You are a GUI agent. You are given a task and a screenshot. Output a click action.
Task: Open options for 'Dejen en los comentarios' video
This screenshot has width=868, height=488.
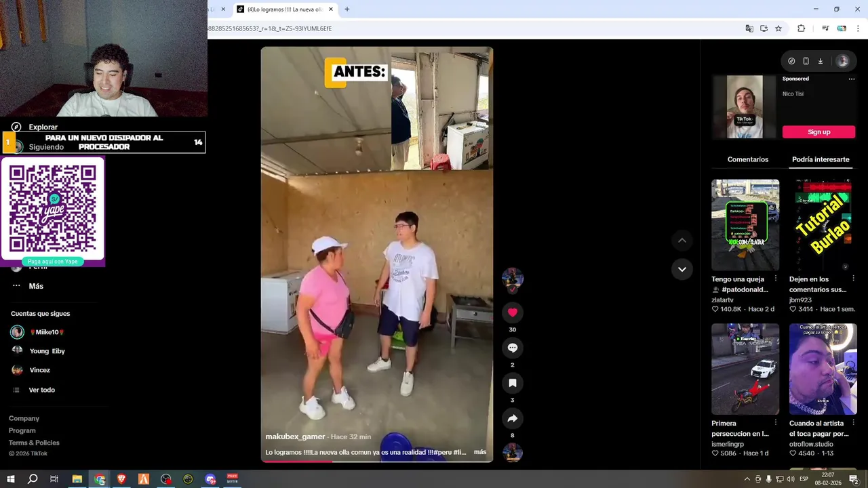click(853, 279)
